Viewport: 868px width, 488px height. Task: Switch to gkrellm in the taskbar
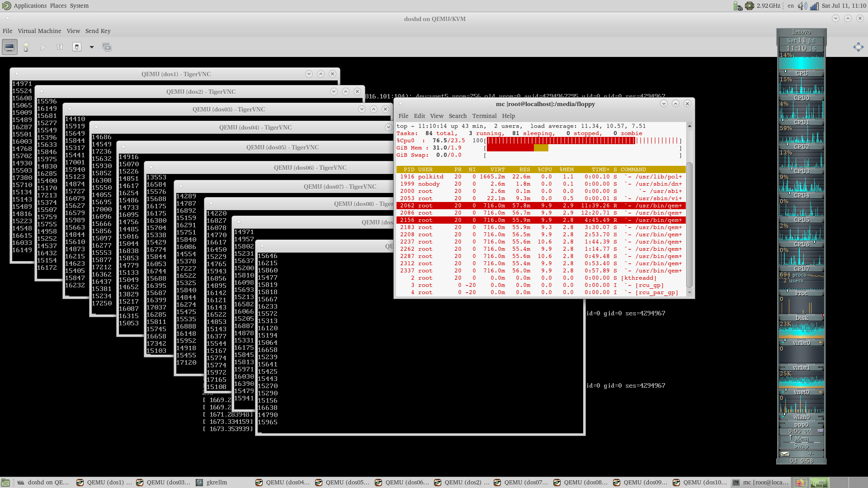point(216,482)
